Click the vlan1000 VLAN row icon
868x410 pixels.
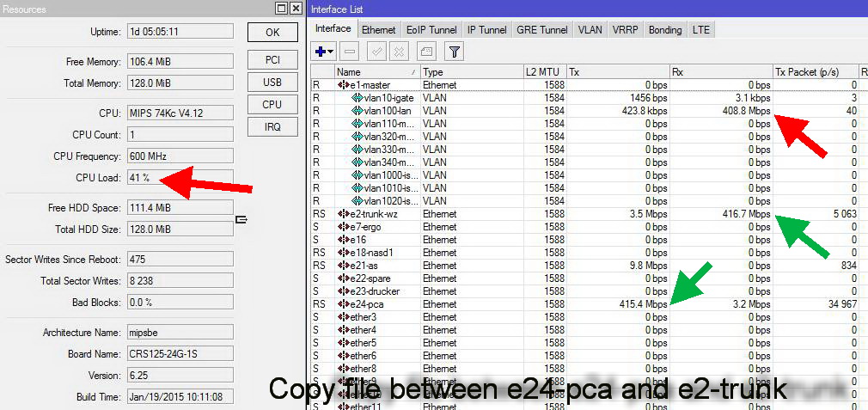coord(358,174)
